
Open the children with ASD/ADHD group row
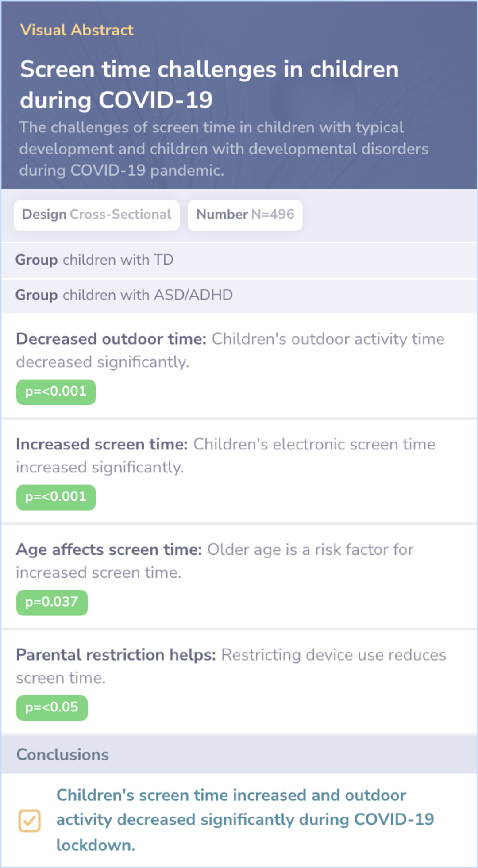(x=239, y=296)
